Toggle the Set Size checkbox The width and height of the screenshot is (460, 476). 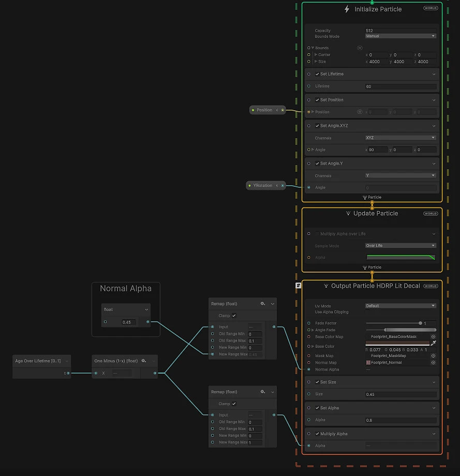tap(317, 382)
